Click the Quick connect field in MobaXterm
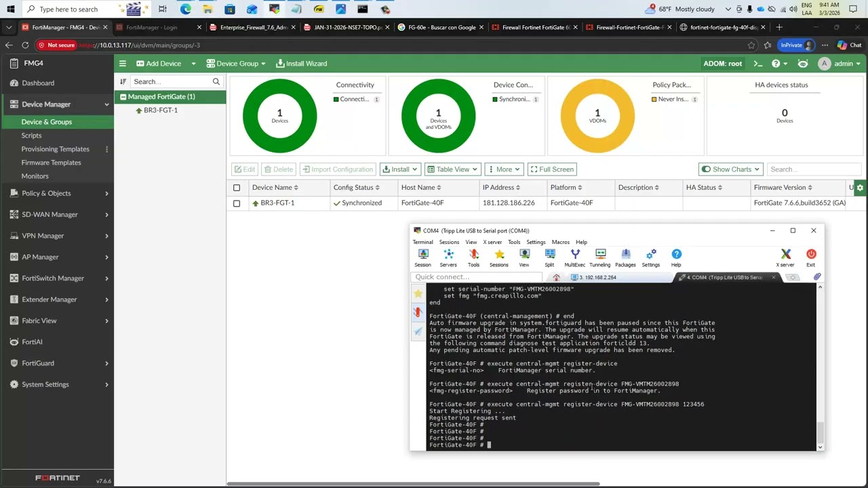Screen dimensions: 868x488 point(477,277)
